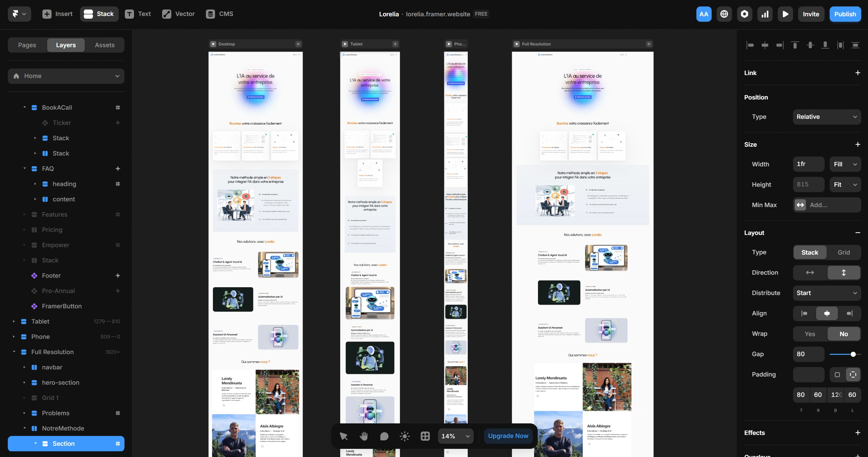Screen dimensions: 868x457
Task: Click the Preview play icon in top bar
Action: coord(785,14)
